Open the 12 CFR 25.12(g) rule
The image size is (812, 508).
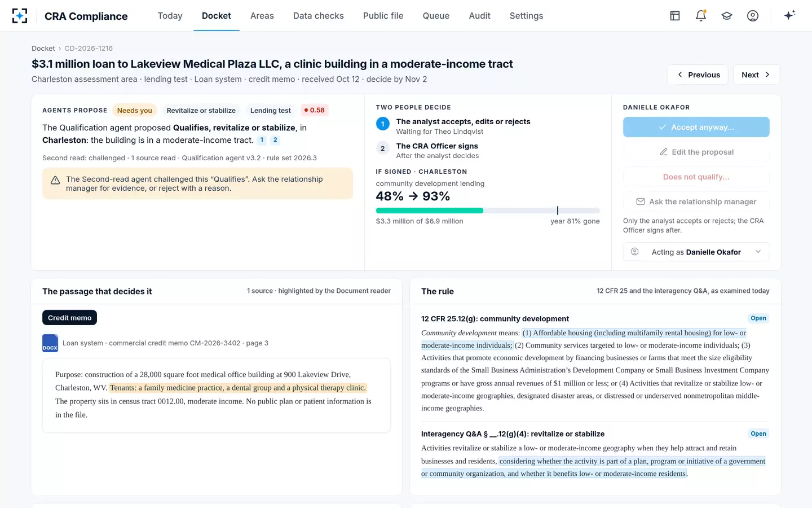(758, 318)
